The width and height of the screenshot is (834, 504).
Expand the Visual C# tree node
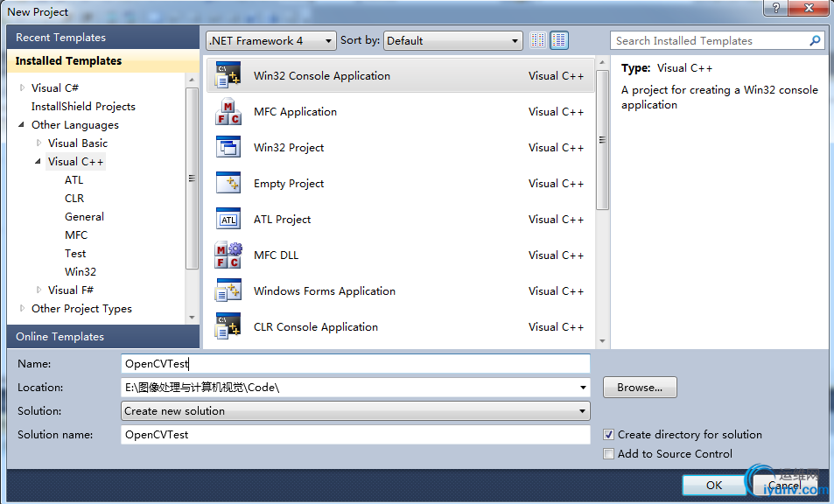(x=22, y=87)
